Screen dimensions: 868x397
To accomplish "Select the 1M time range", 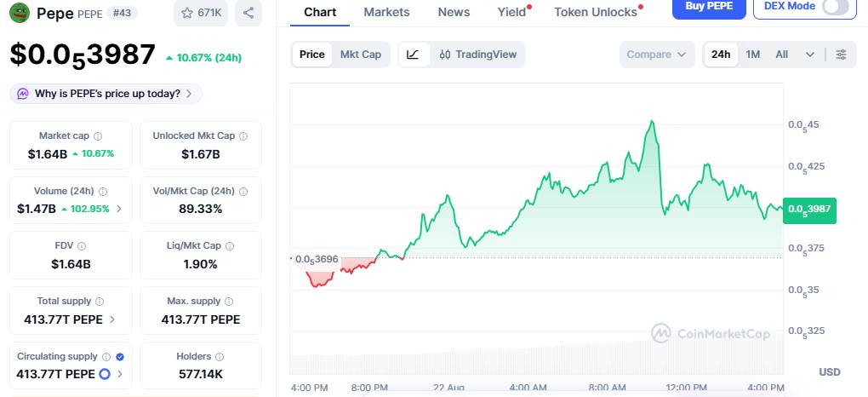I will pyautogui.click(x=753, y=55).
